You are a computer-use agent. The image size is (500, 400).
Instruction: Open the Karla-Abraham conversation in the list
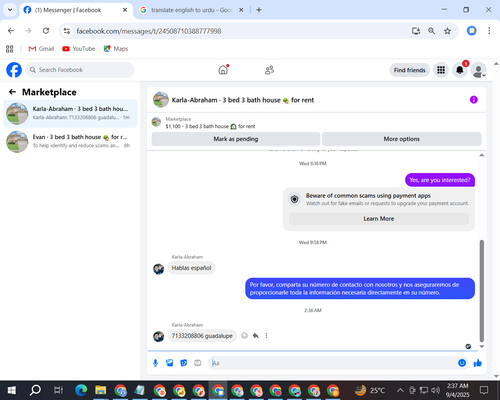(70, 113)
